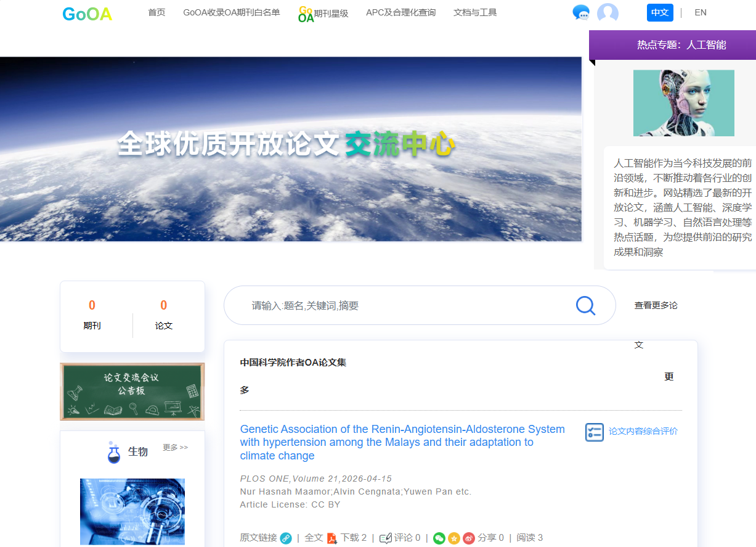Image resolution: width=756 pixels, height=547 pixels.
Task: Open the comment icon for the article
Action: tap(386, 538)
